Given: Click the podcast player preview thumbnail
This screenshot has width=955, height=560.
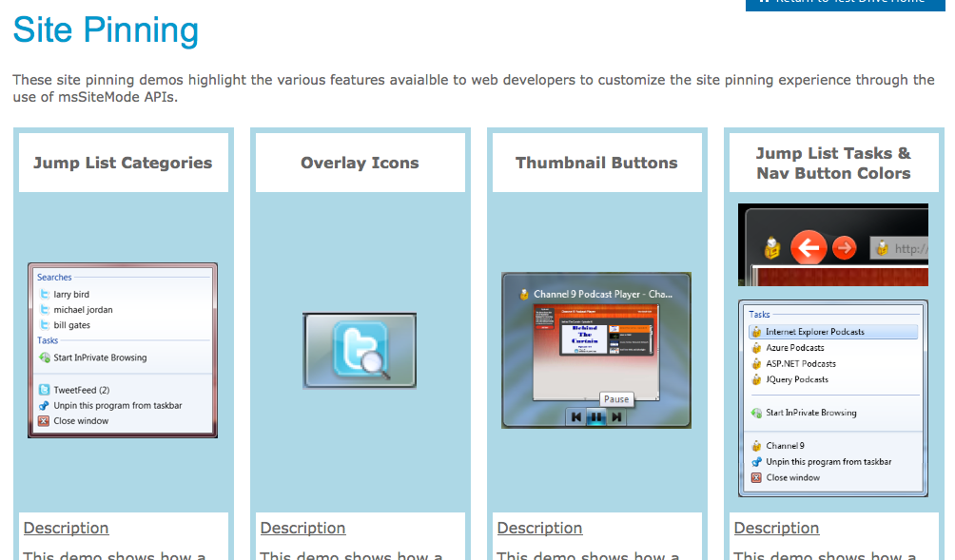Looking at the screenshot, I should (595, 353).
